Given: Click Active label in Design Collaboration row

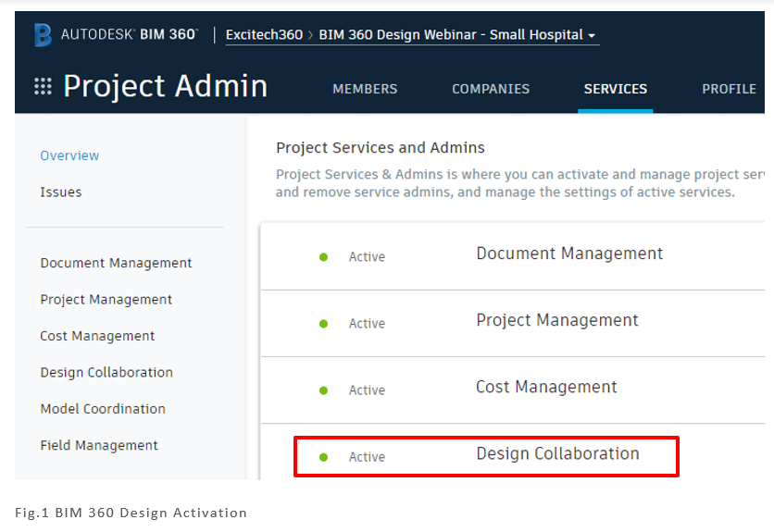Looking at the screenshot, I should coord(367,456).
